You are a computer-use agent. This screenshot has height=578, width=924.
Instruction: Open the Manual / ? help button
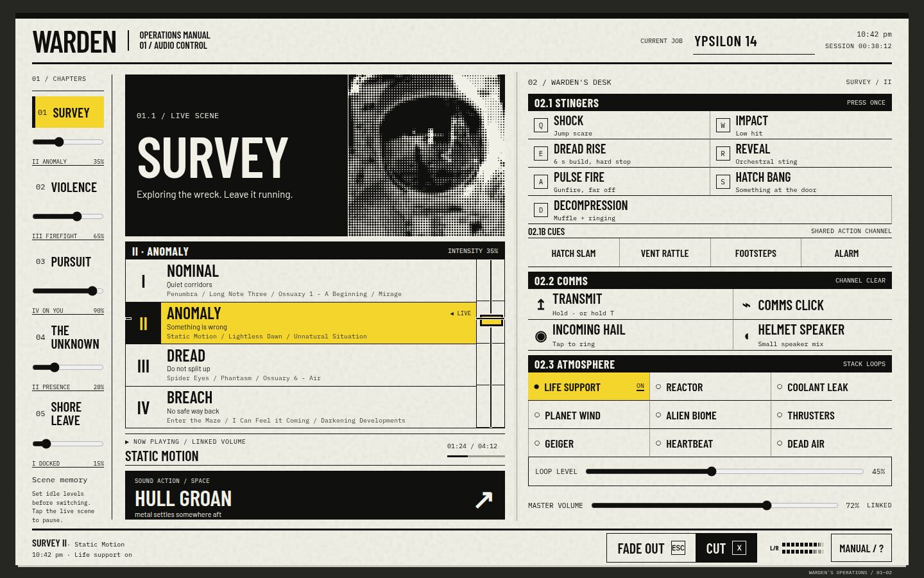pos(861,548)
